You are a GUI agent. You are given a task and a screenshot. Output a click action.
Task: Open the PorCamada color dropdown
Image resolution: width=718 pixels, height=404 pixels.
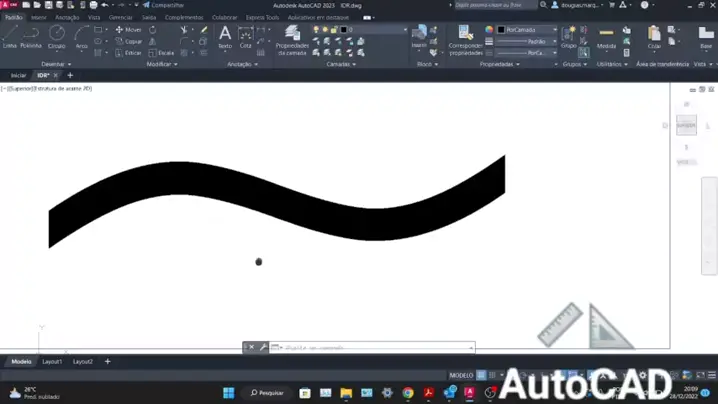[530, 30]
